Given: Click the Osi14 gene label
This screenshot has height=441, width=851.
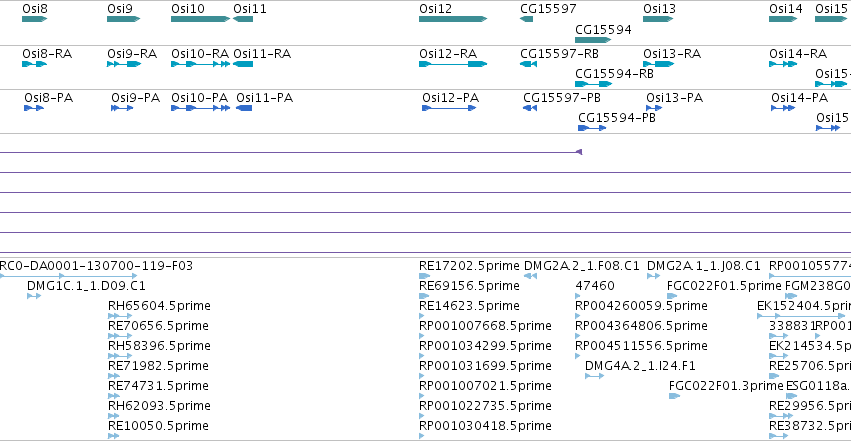Looking at the screenshot, I should coord(785,9).
